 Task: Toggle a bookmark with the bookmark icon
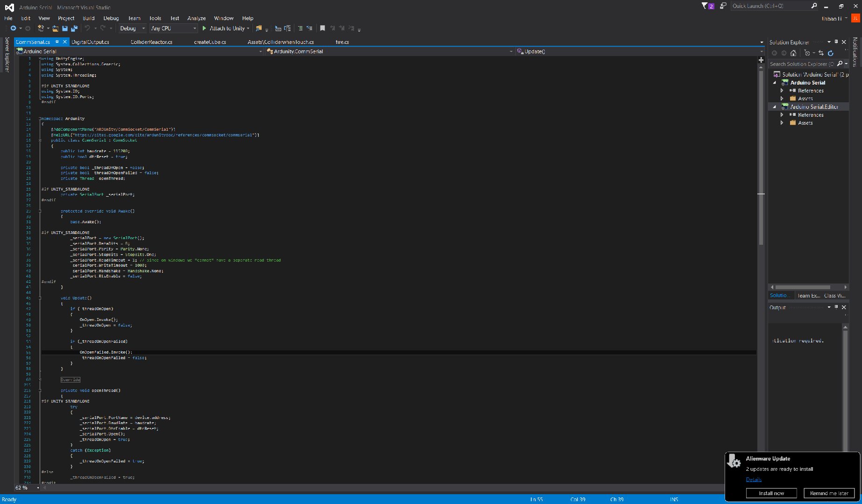click(322, 28)
